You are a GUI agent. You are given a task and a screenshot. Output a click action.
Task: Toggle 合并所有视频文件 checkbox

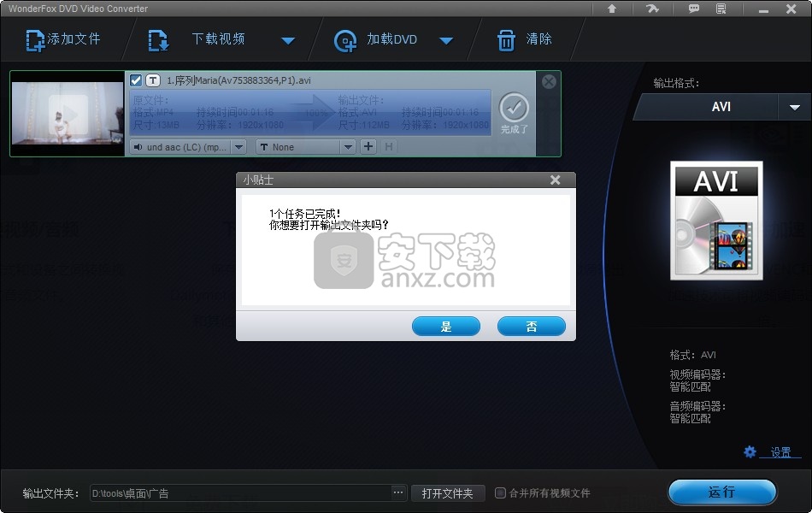pos(500,492)
